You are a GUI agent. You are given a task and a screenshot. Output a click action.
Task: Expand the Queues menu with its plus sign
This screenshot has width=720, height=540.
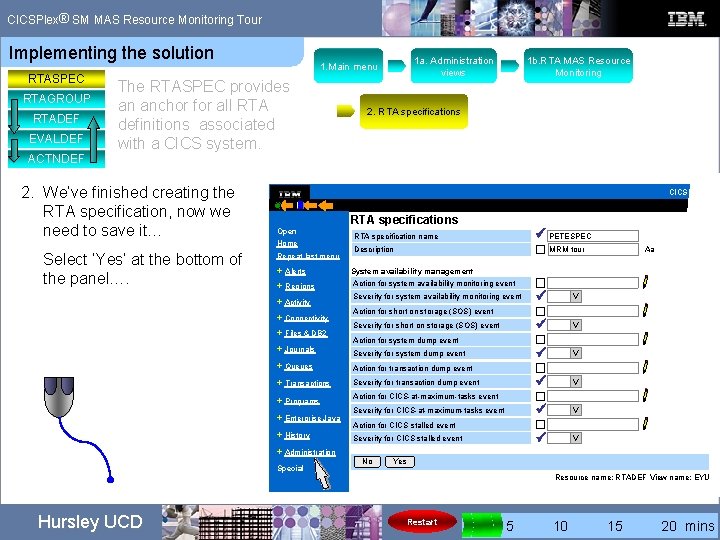[279, 366]
